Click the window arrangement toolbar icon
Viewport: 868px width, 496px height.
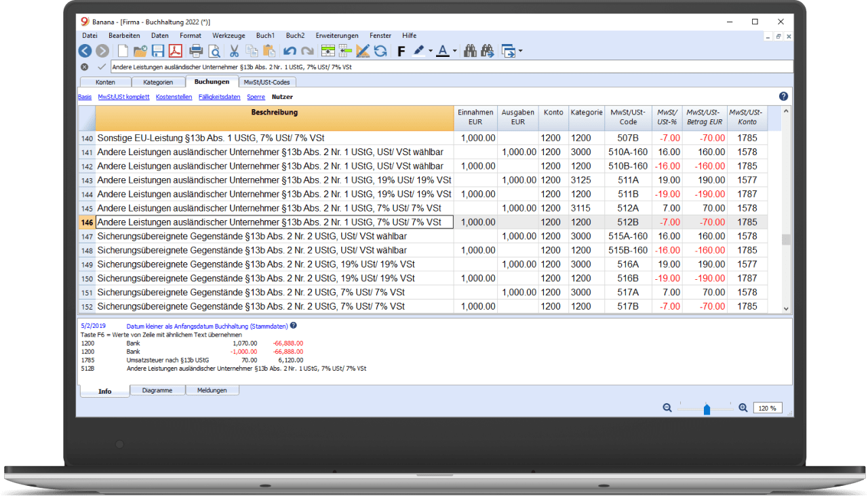[508, 51]
